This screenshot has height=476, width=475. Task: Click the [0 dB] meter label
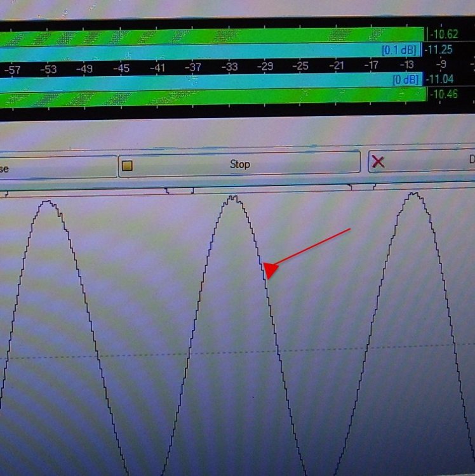405,79
